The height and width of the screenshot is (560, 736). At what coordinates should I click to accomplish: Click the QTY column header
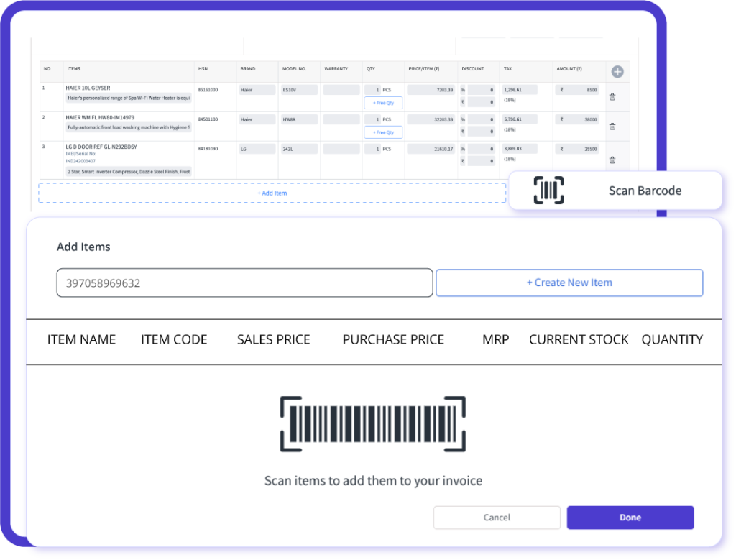point(370,69)
